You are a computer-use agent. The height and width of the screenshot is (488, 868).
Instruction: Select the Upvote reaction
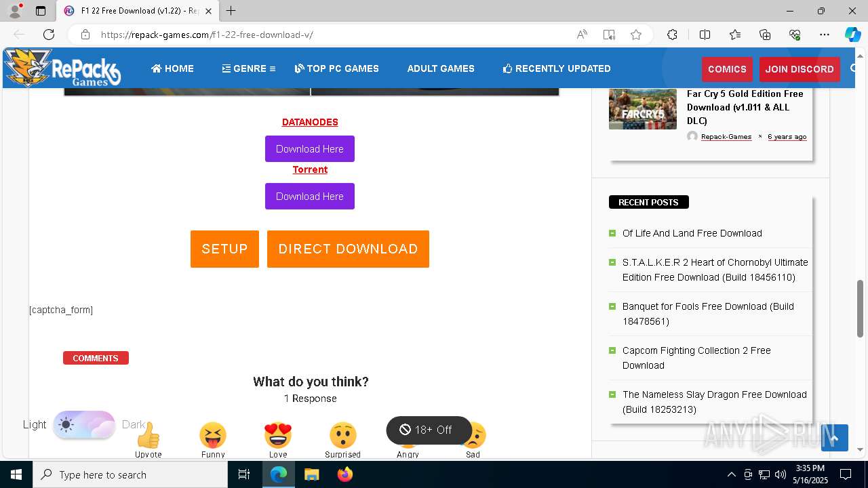click(148, 439)
